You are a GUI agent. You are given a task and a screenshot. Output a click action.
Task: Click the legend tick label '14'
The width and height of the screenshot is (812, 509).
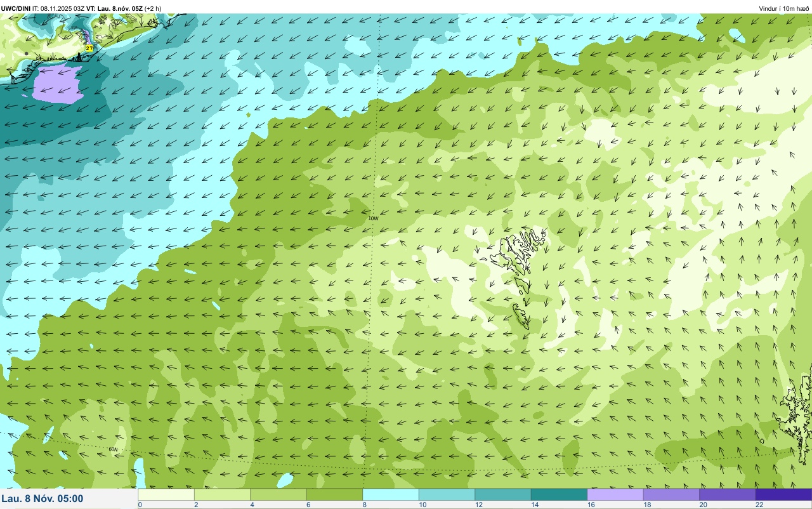click(534, 505)
